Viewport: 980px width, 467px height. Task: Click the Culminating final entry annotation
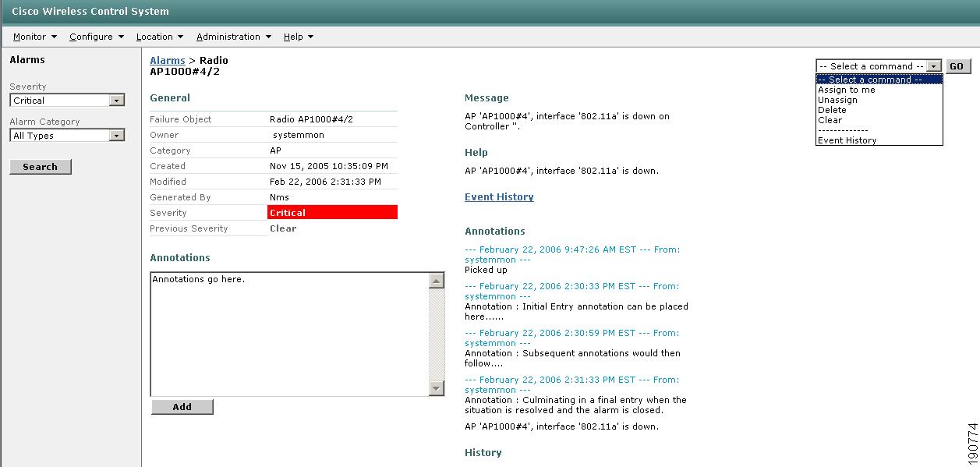(575, 405)
